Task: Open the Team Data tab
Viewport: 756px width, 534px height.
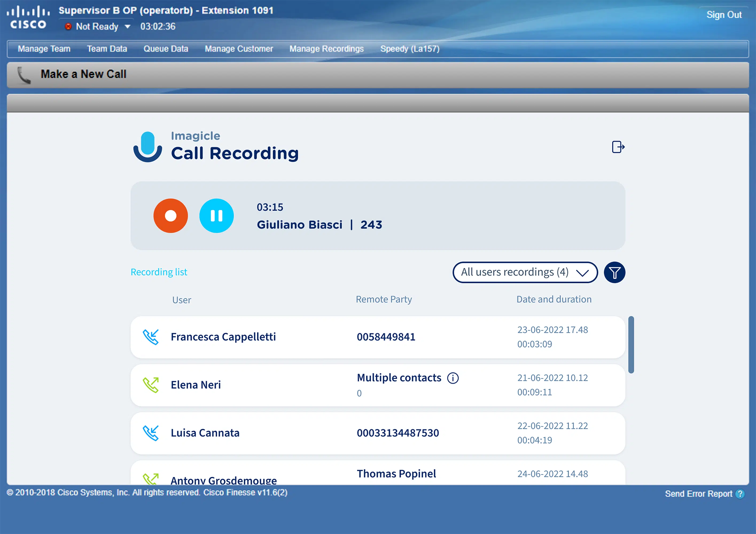Action: (107, 49)
